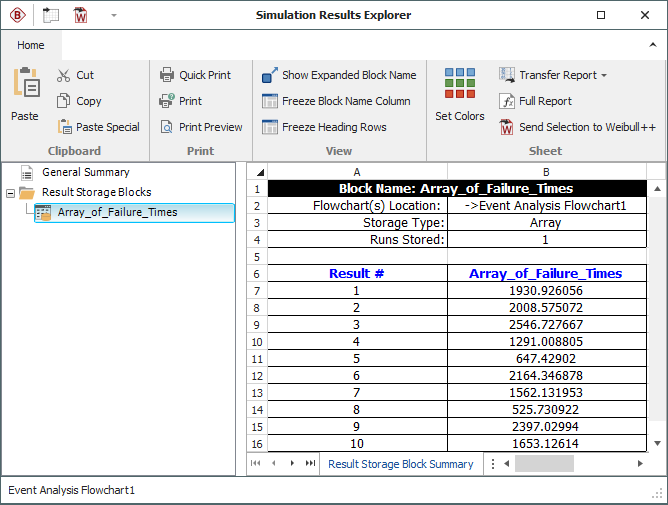The image size is (668, 505).
Task: Open the Quick Access Toolbar customize dropdown
Action: click(114, 16)
